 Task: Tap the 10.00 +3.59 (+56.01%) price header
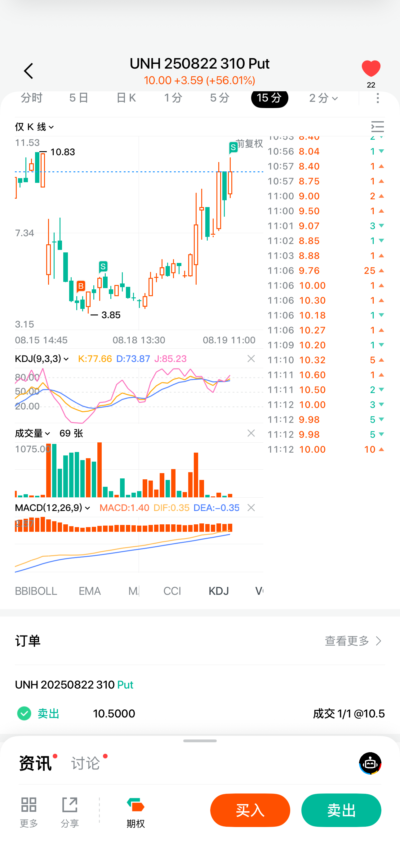[199, 80]
